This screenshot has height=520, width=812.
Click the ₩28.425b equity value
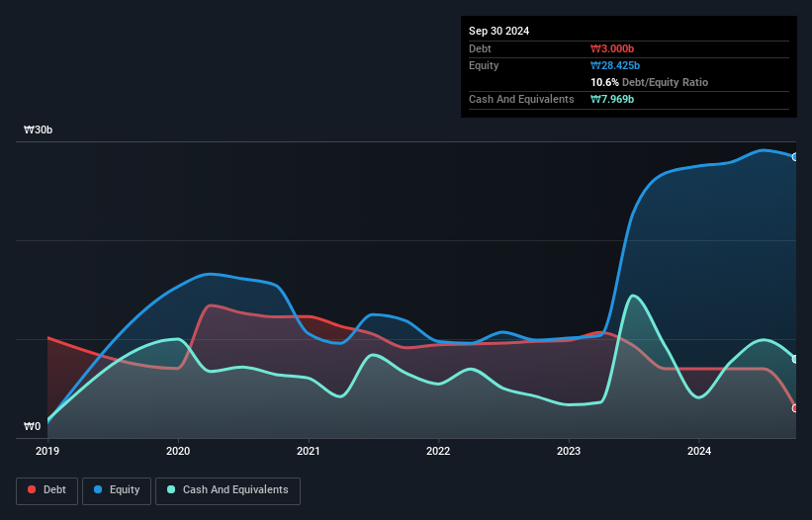[615, 65]
